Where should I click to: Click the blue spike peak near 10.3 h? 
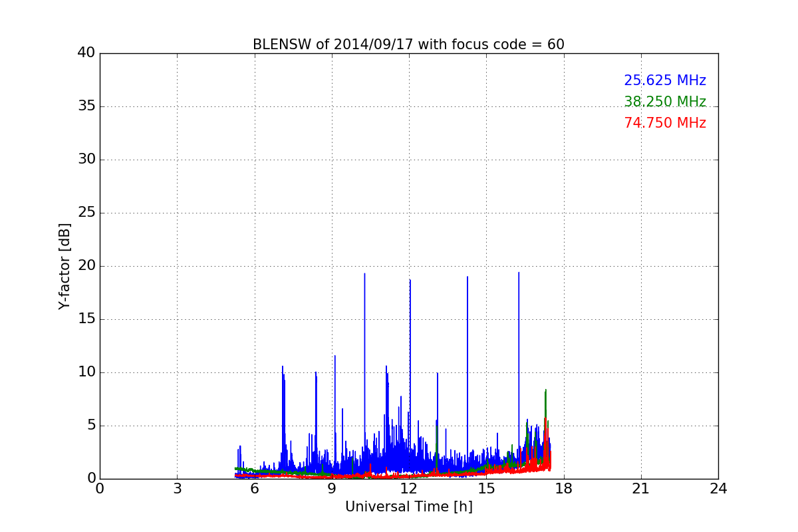tap(364, 274)
